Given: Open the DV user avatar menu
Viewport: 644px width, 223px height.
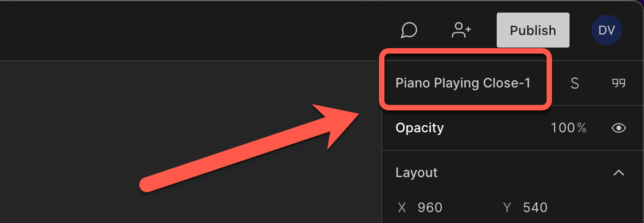Looking at the screenshot, I should [607, 30].
